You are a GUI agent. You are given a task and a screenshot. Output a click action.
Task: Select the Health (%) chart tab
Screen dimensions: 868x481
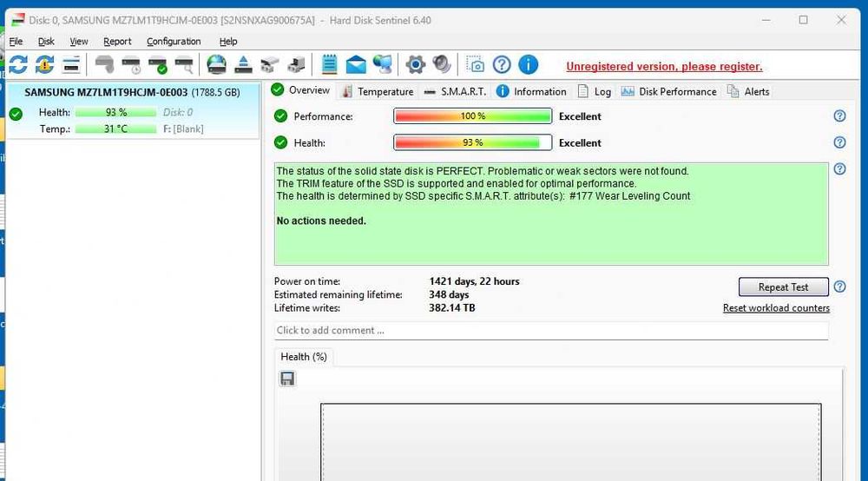[x=303, y=357]
